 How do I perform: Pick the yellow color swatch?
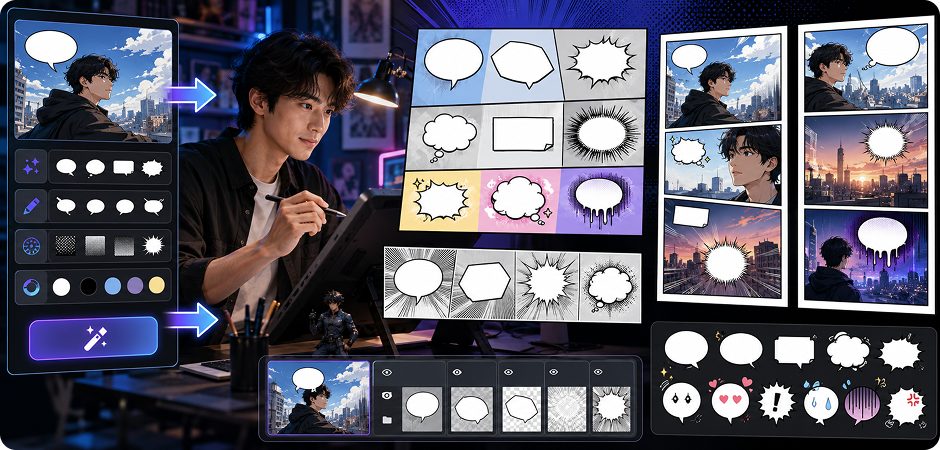point(157,286)
